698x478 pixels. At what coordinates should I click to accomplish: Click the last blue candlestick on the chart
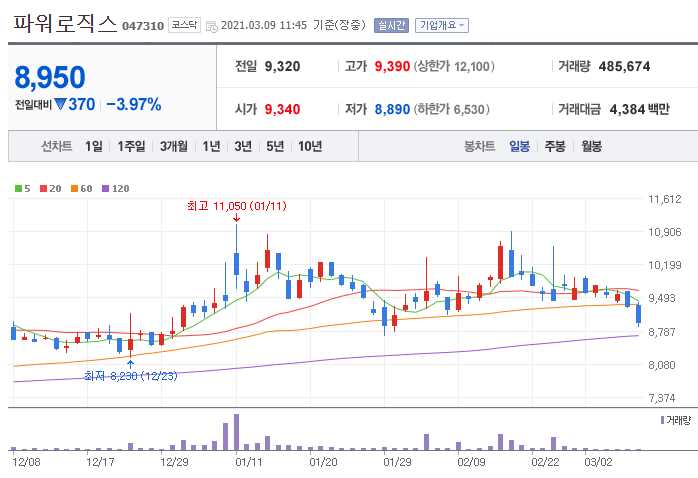tap(638, 314)
